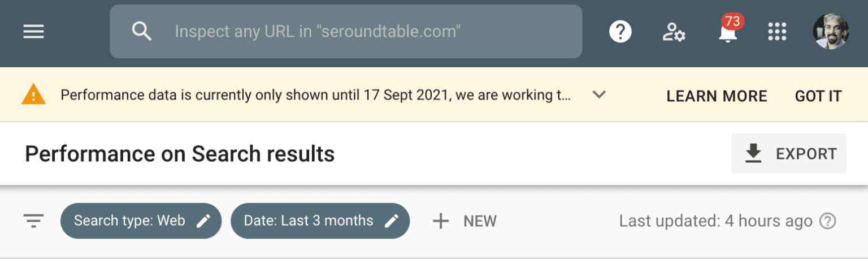This screenshot has width=868, height=259.
Task: Open the Search type: Web filter
Action: (x=141, y=221)
